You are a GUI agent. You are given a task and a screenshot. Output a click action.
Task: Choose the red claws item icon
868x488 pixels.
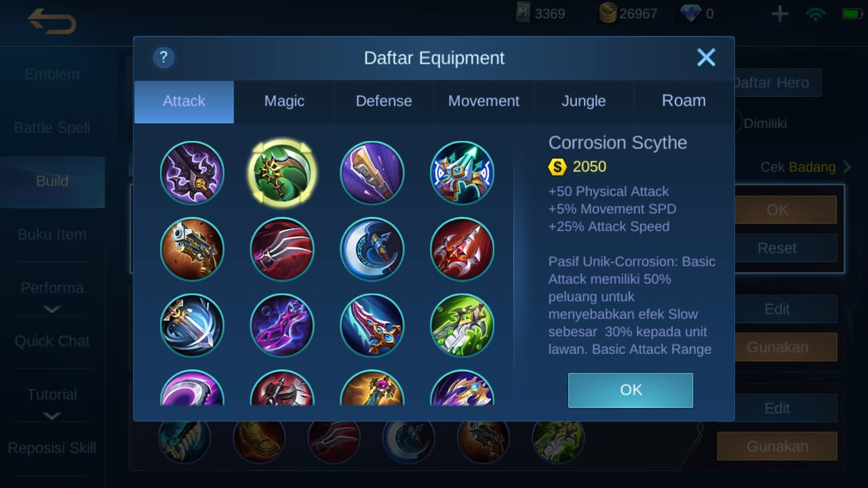[x=282, y=249]
